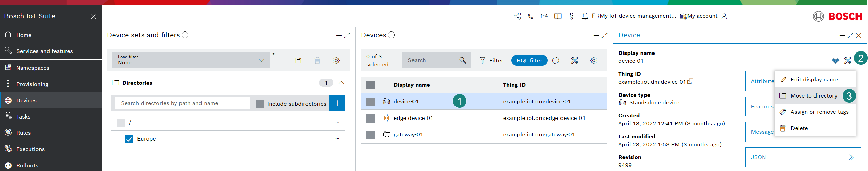Sort by Display name column header
The width and height of the screenshot is (868, 171).
coord(412,85)
